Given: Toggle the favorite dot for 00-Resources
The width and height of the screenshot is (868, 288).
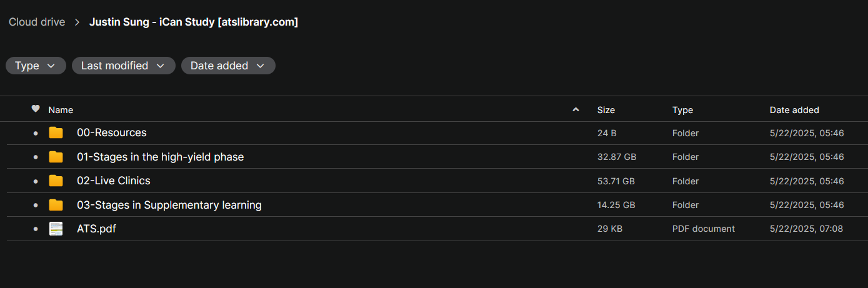Looking at the screenshot, I should click(36, 134).
